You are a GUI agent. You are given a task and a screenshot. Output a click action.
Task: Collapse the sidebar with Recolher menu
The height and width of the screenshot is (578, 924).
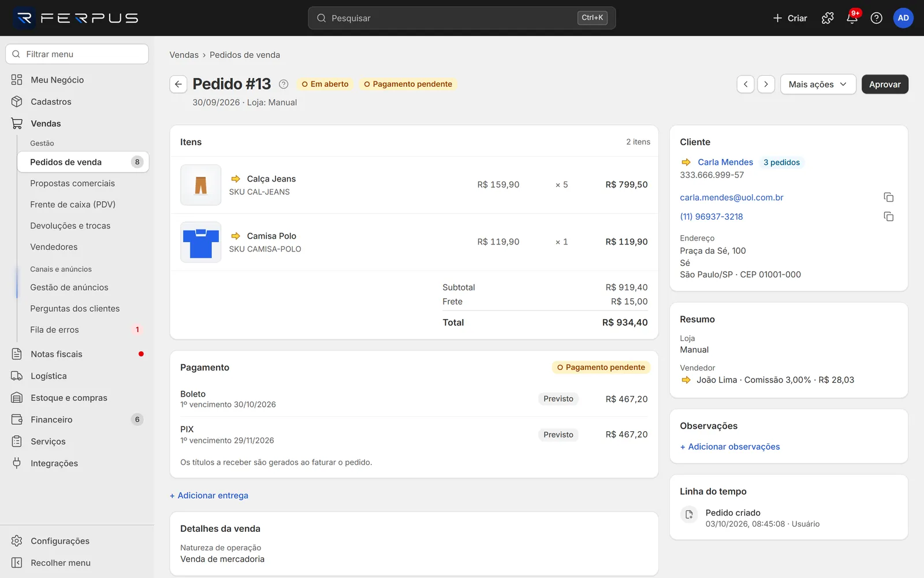click(x=77, y=563)
